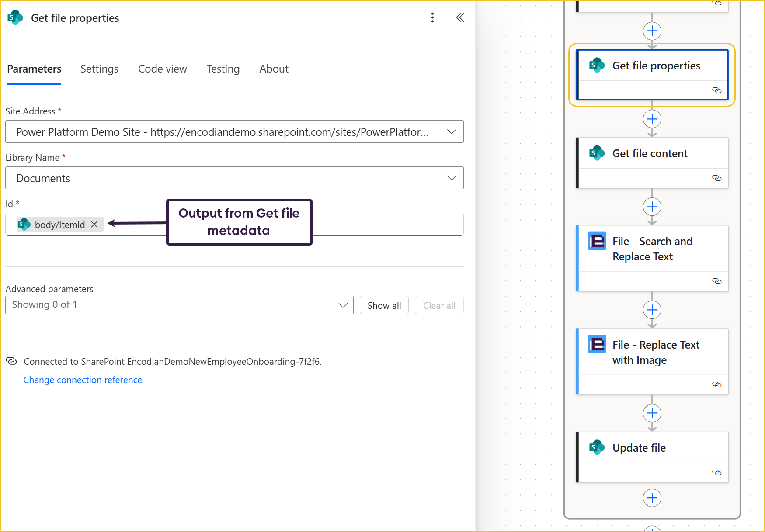Click connection link icon on Update file card

pyautogui.click(x=716, y=473)
